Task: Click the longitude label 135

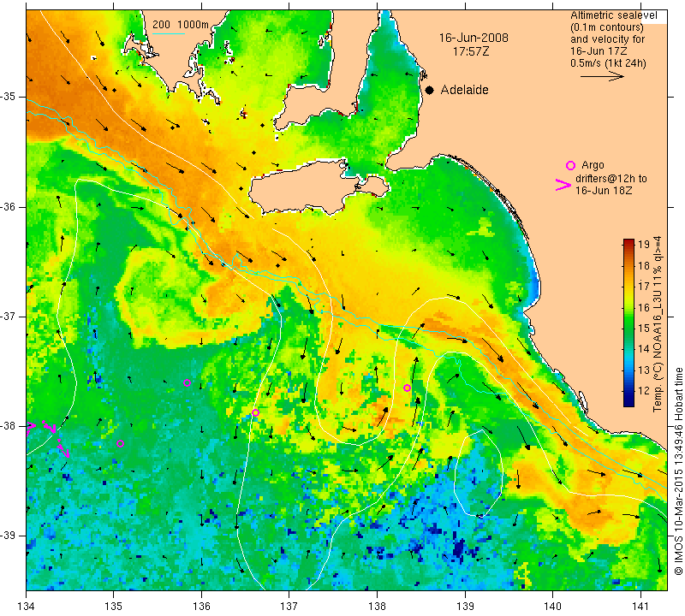Action: [114, 607]
